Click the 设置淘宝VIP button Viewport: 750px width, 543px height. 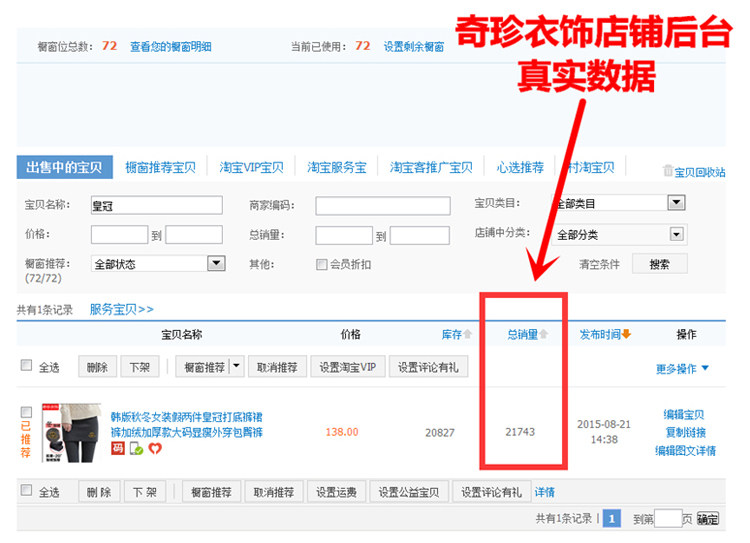[x=348, y=367]
